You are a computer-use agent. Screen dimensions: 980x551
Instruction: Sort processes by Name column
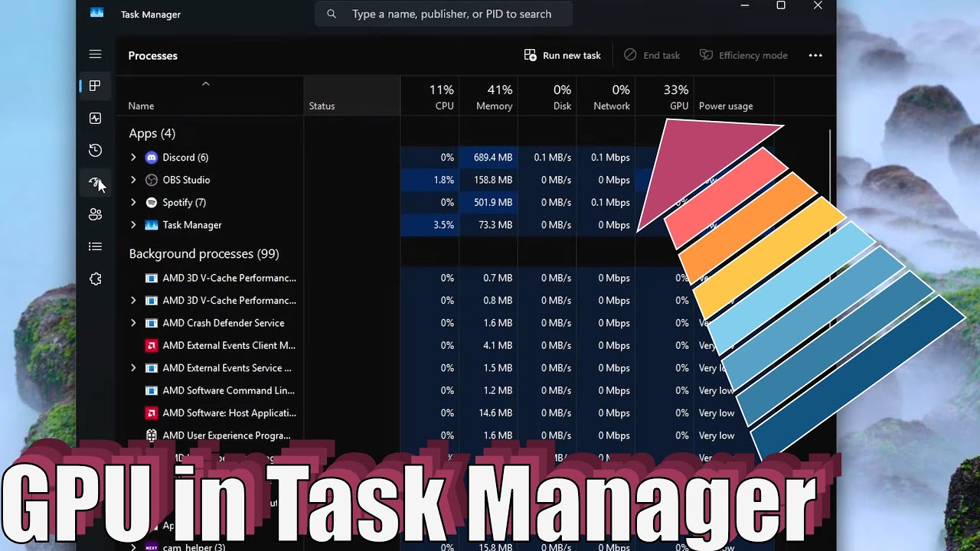pyautogui.click(x=210, y=96)
